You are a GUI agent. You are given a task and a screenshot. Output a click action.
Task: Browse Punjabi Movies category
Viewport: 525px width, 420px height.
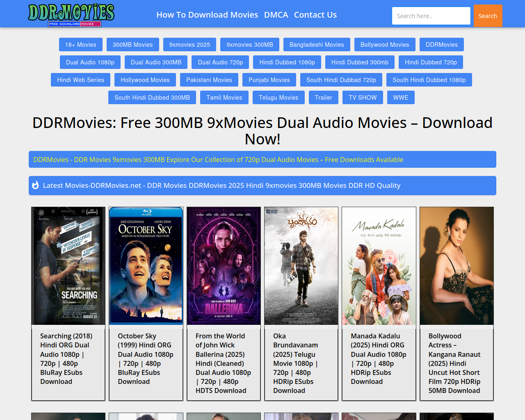[x=269, y=80]
